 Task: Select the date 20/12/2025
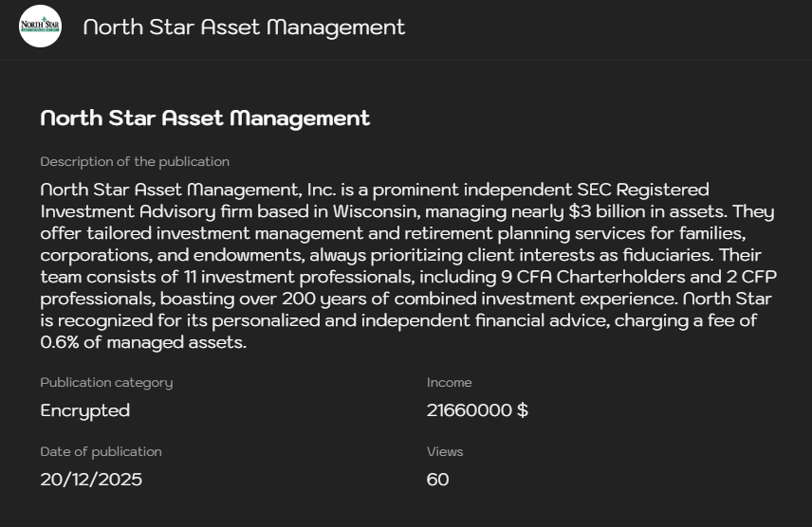(91, 480)
